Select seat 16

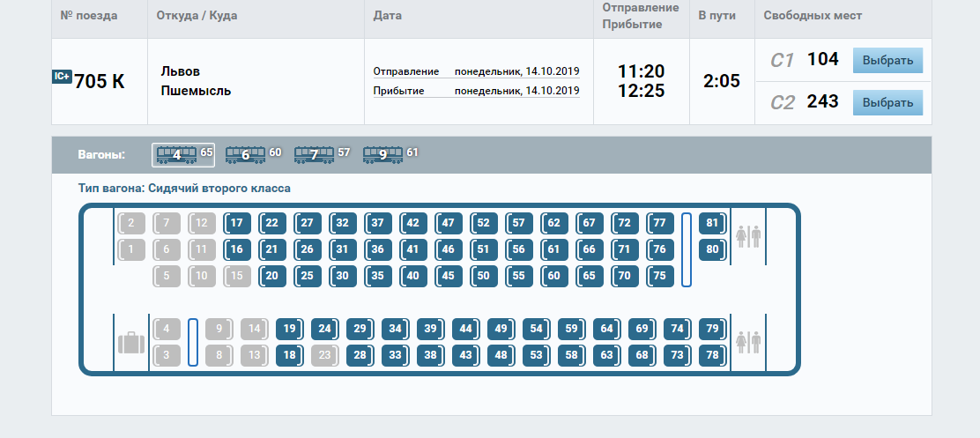pyautogui.click(x=237, y=249)
